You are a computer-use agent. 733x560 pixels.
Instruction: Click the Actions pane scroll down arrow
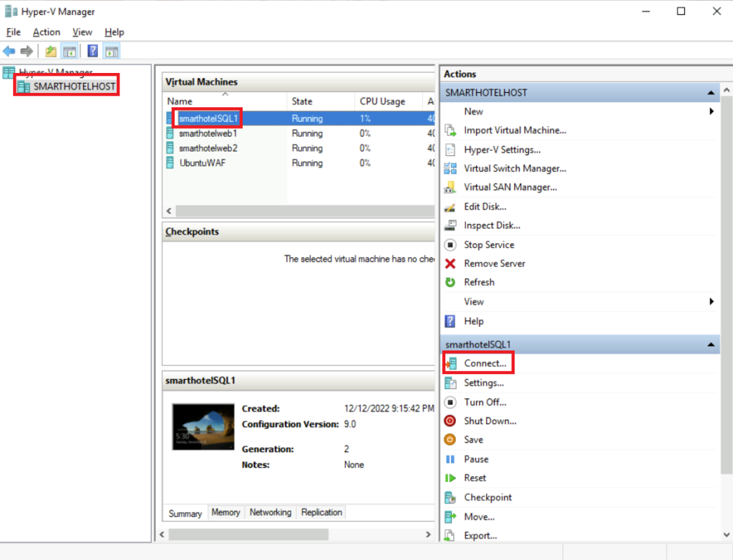pyautogui.click(x=727, y=535)
